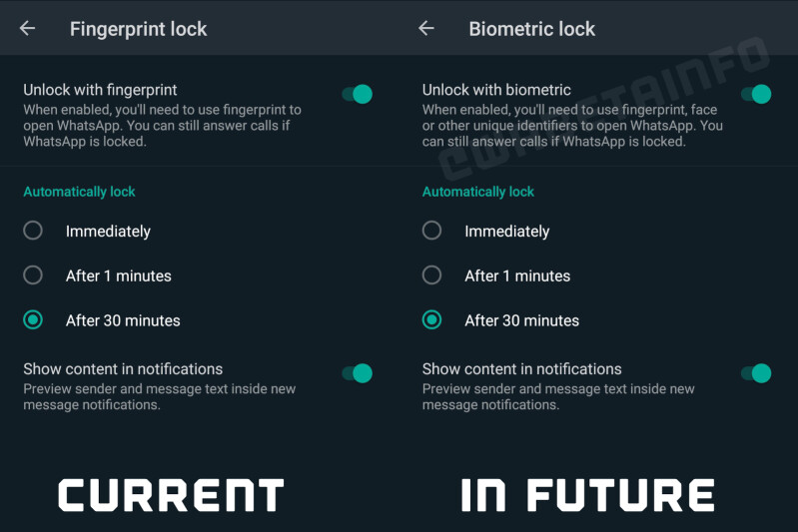Toggle Unlock with biometric switch
The width and height of the screenshot is (798, 532).
point(756,94)
